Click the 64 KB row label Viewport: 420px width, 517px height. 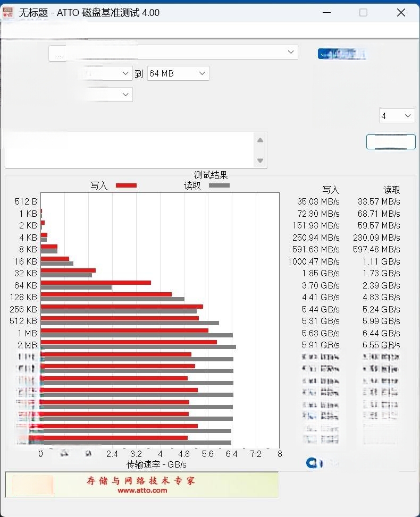pos(26,285)
